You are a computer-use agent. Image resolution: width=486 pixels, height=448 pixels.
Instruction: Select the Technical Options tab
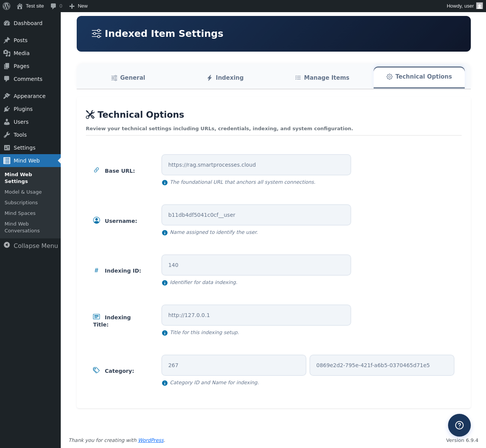point(419,77)
